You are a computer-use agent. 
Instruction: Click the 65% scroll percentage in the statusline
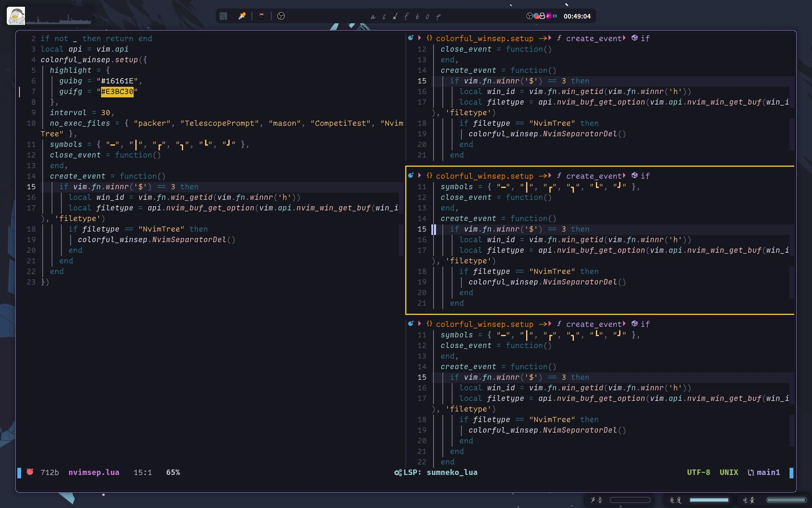(173, 472)
